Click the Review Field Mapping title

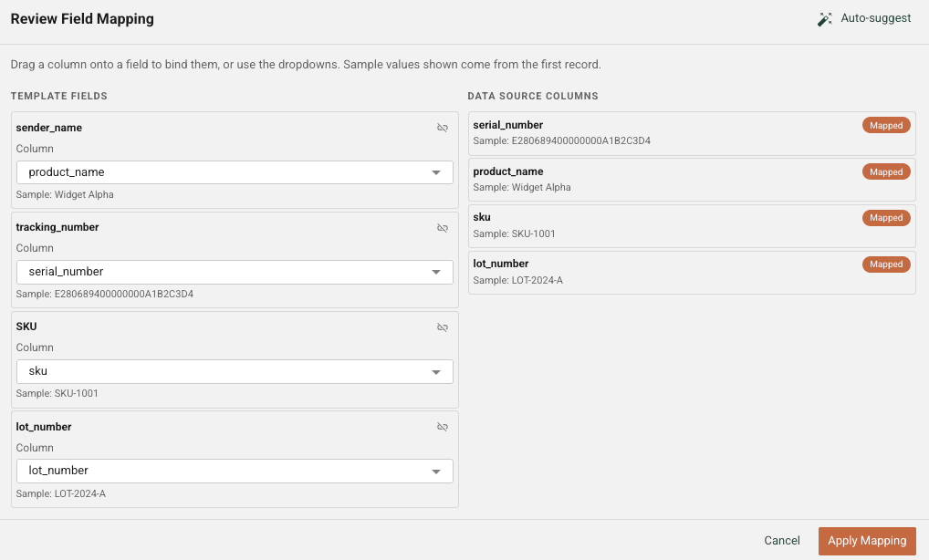point(82,19)
